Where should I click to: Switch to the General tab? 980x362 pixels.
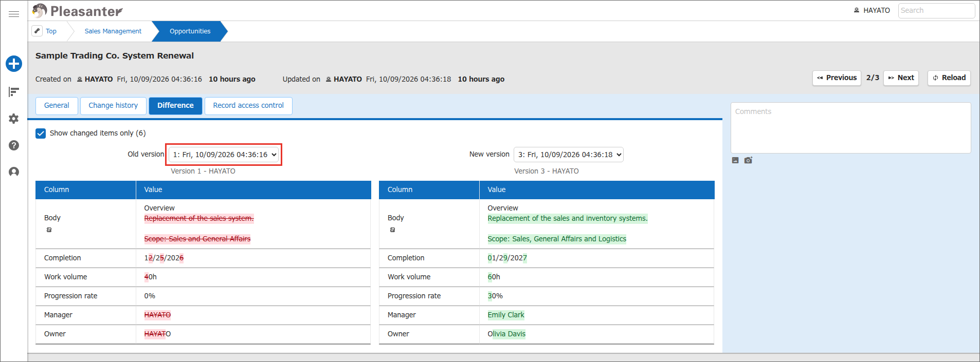[57, 106]
